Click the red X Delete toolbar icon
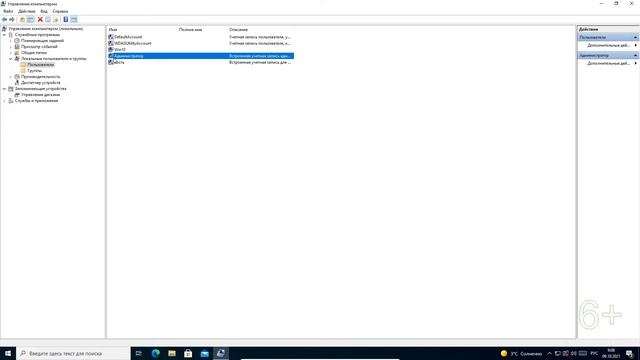 click(x=40, y=20)
